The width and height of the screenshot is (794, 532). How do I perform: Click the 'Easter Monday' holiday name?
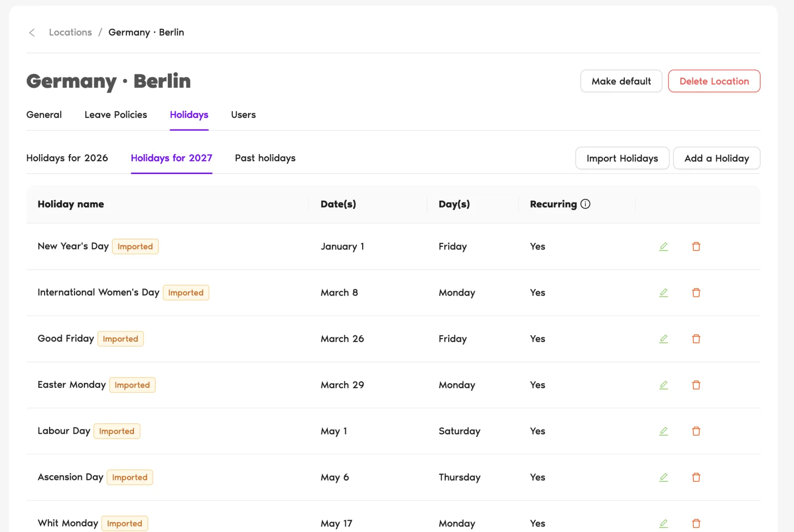coord(72,384)
